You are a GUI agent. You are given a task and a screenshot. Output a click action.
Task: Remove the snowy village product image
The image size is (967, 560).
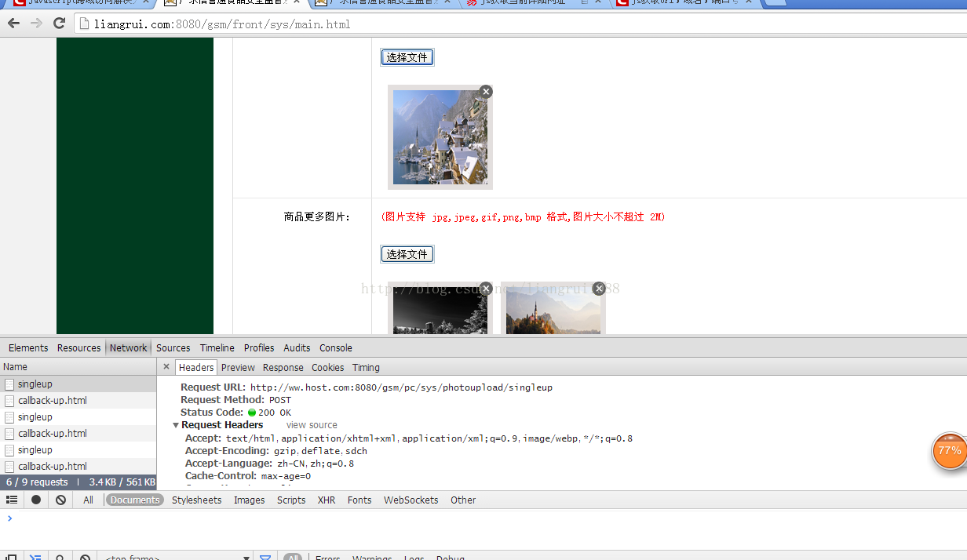click(x=486, y=92)
